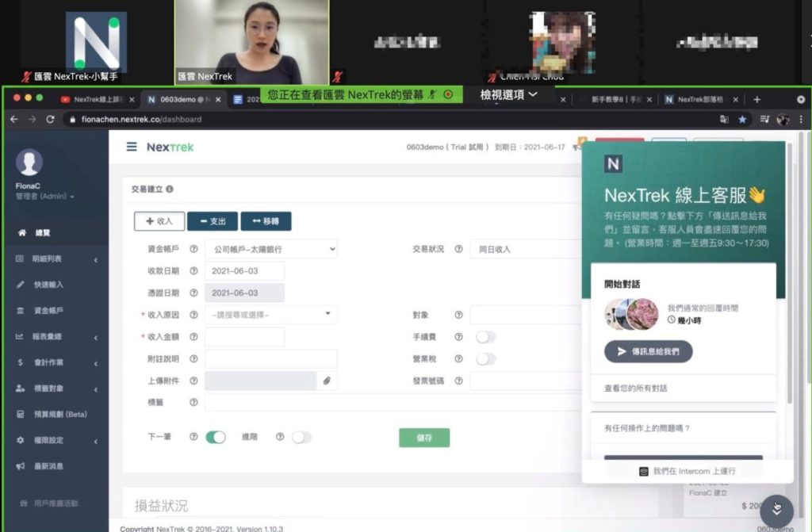
Task: Click the translate page icon in address bar
Action: click(x=724, y=119)
